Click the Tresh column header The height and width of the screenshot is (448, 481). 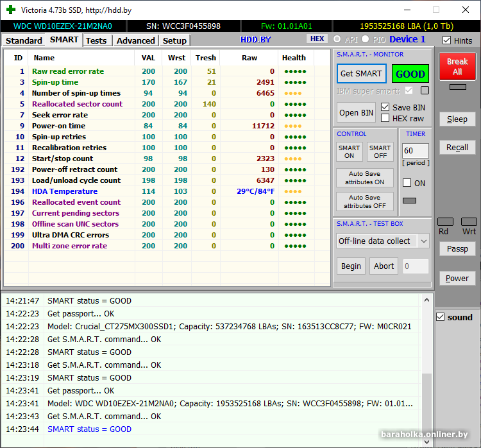(206, 58)
